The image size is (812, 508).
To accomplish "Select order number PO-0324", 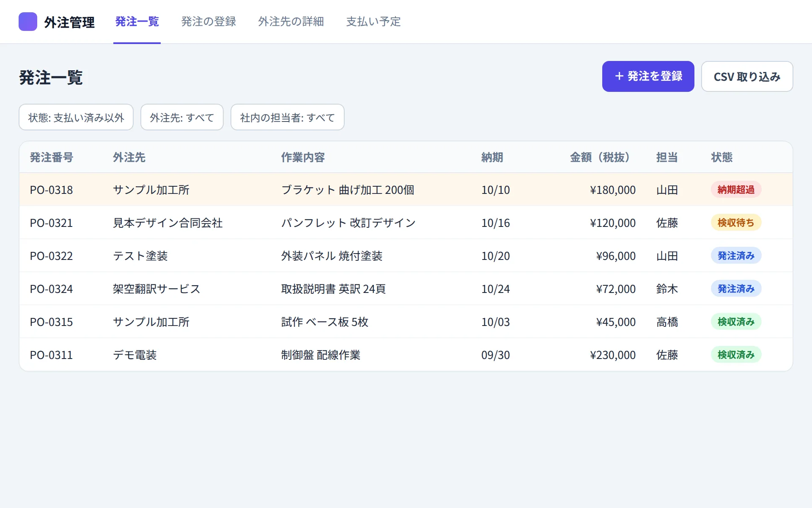I will (x=51, y=289).
